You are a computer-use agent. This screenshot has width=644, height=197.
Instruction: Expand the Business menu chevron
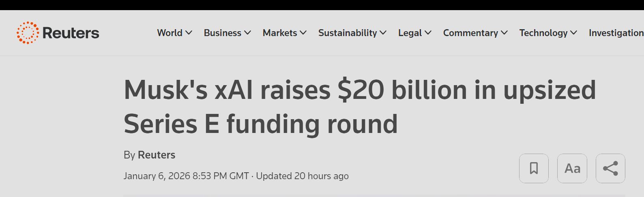tap(247, 33)
